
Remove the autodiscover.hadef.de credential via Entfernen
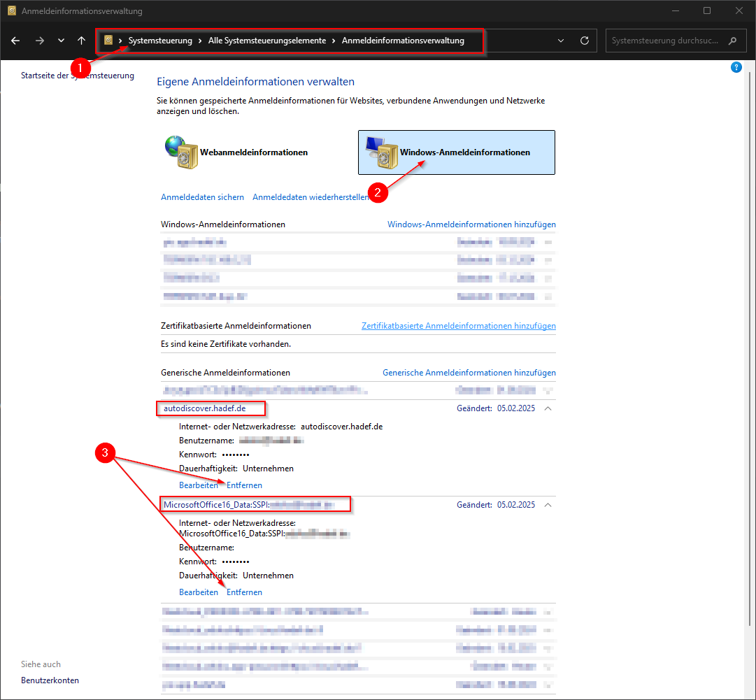point(244,485)
